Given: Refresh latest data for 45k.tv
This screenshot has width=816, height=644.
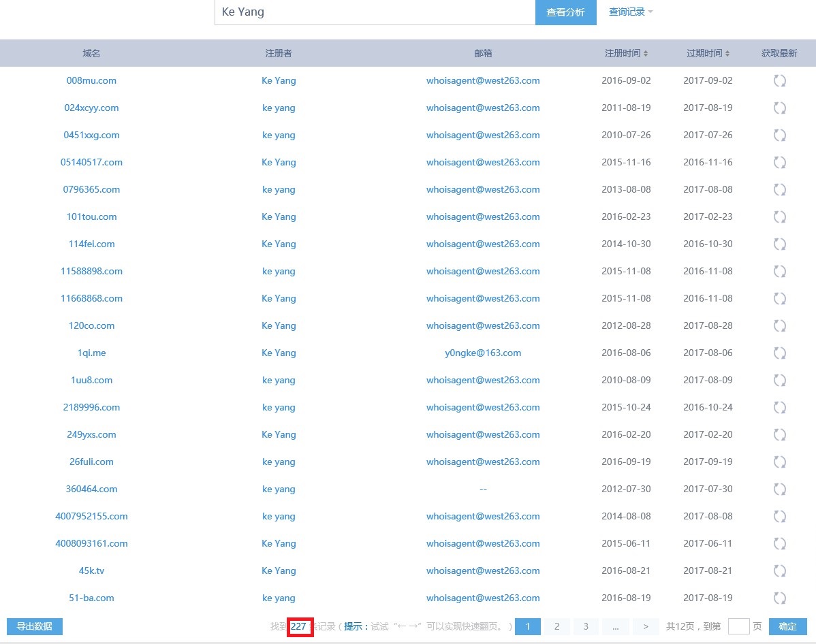Looking at the screenshot, I should [x=779, y=570].
